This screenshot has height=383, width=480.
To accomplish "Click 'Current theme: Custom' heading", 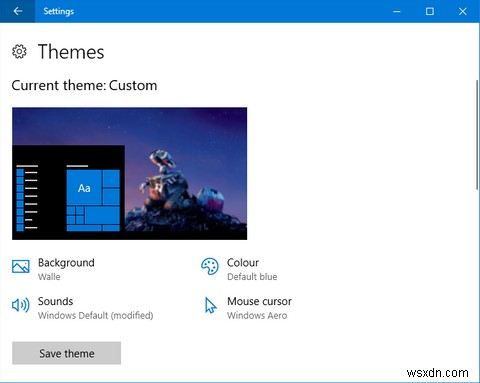I will pyautogui.click(x=84, y=86).
